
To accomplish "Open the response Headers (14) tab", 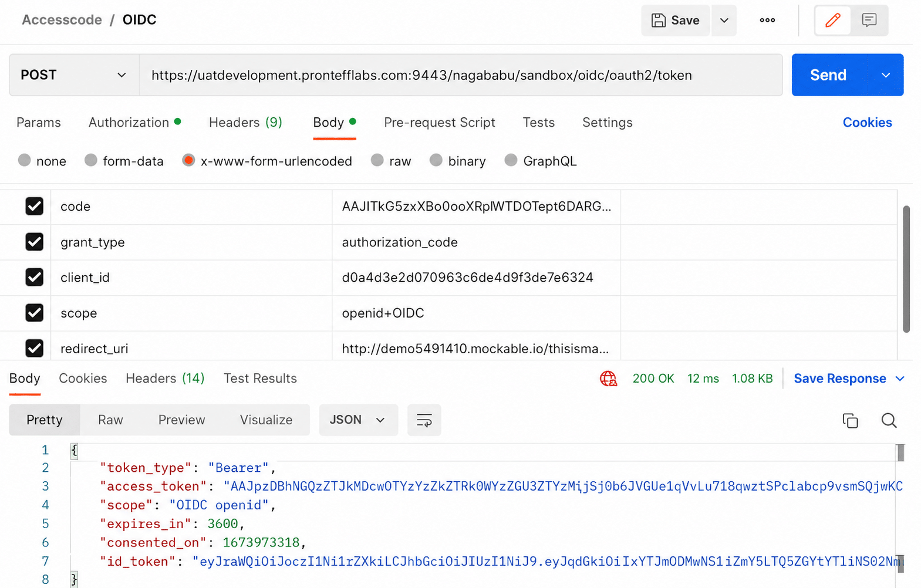I will 165,379.
